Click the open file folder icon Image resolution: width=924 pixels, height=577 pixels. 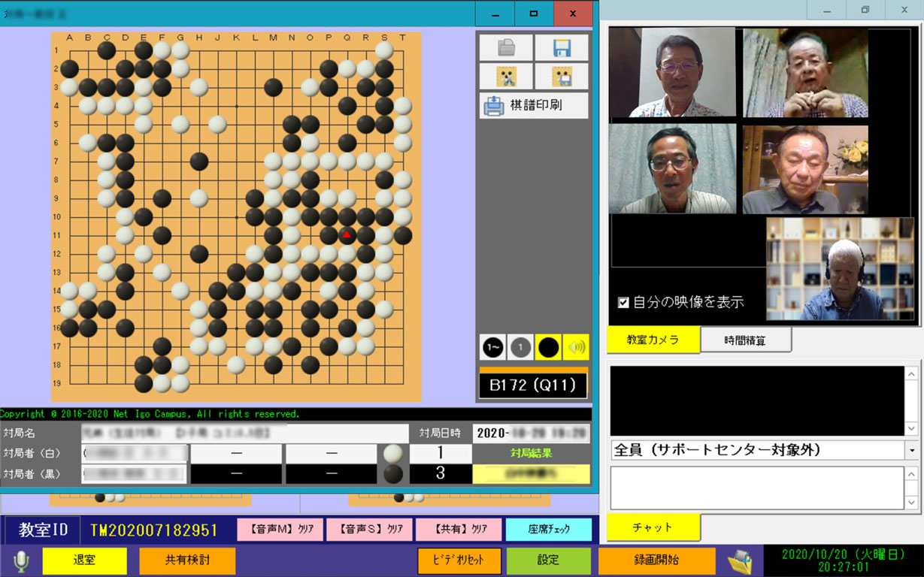tap(507, 48)
